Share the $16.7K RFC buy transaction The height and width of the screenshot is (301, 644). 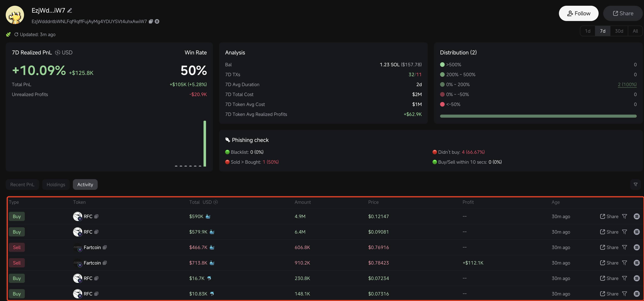pos(609,278)
